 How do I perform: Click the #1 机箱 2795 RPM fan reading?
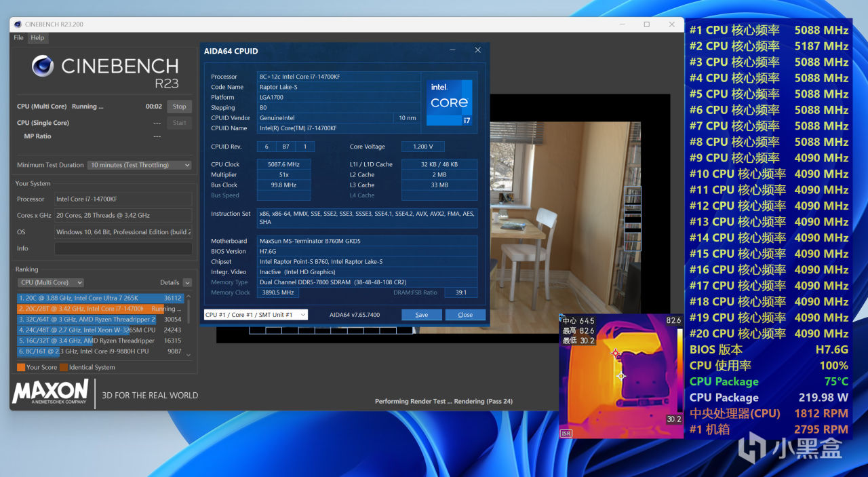click(x=769, y=430)
